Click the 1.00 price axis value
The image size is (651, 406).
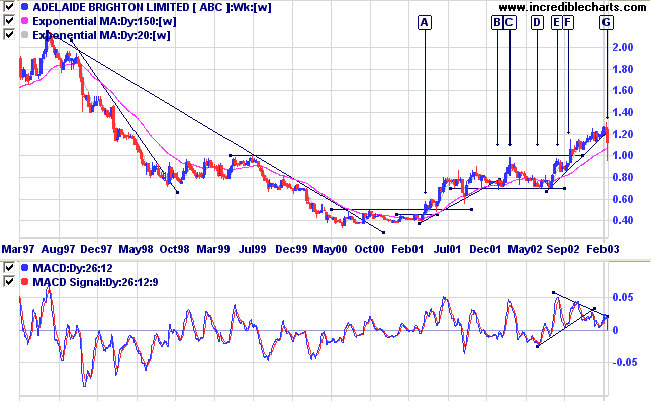coord(623,156)
